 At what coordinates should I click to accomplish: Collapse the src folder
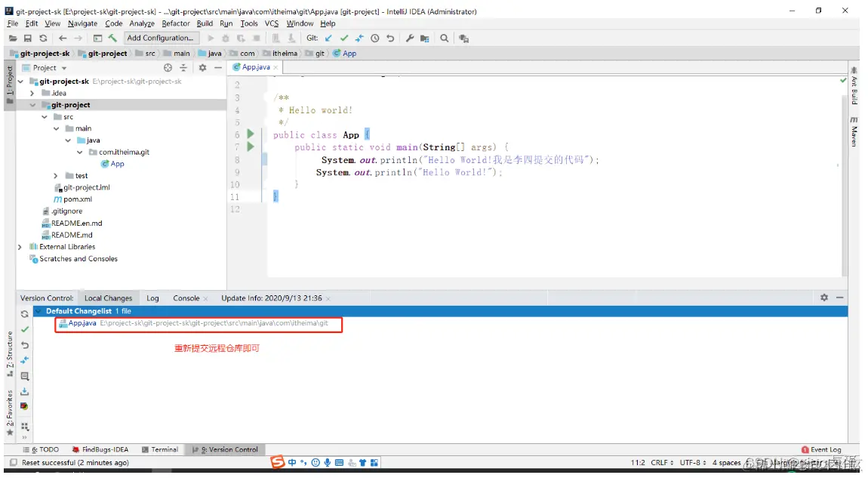point(45,117)
